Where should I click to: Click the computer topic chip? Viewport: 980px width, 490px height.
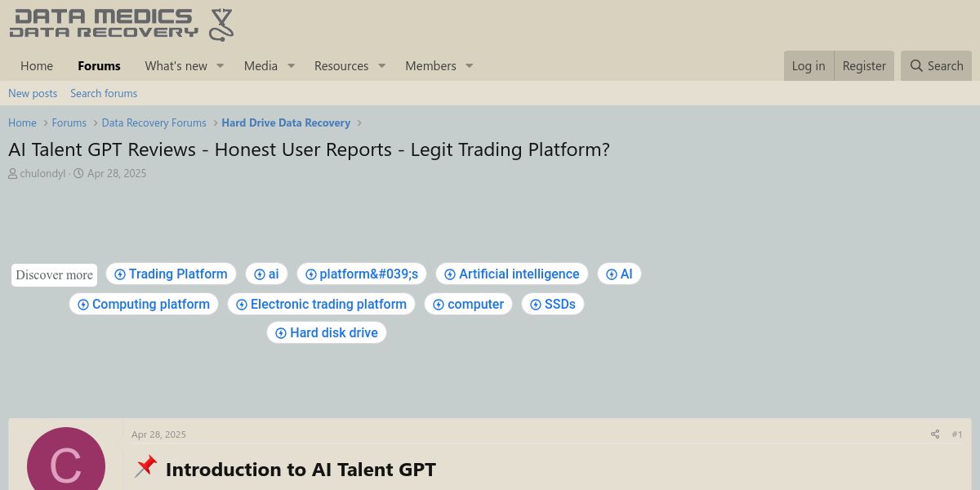coord(468,304)
